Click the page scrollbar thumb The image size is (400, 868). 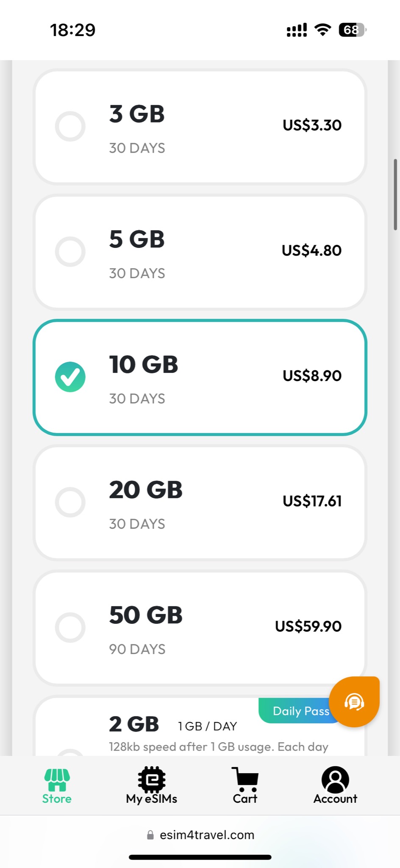tap(395, 194)
